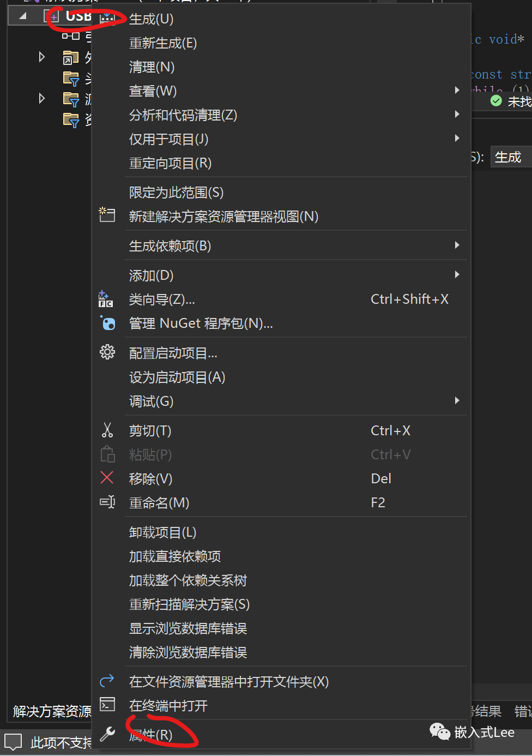
Task: Expand the 源文件 folder arrow
Action: [42, 98]
